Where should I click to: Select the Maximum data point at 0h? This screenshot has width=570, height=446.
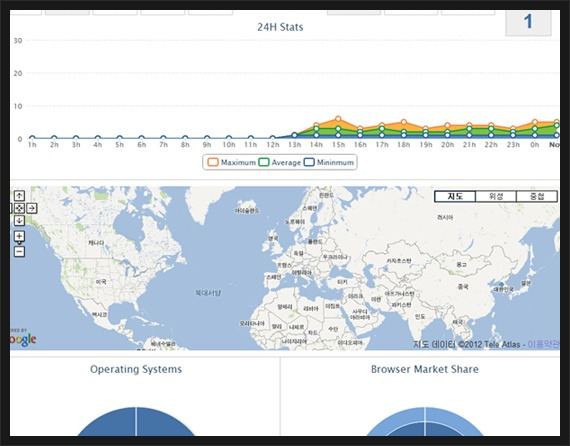[535, 122]
